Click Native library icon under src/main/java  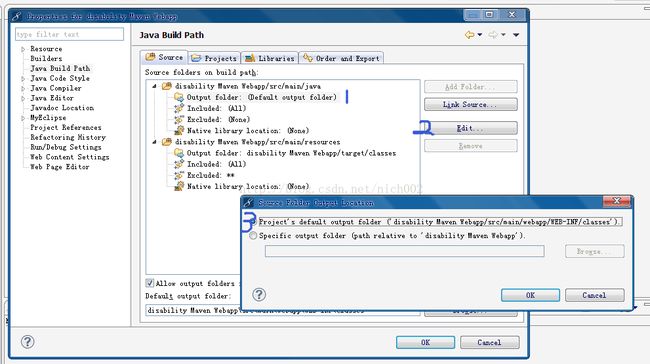pyautogui.click(x=179, y=131)
